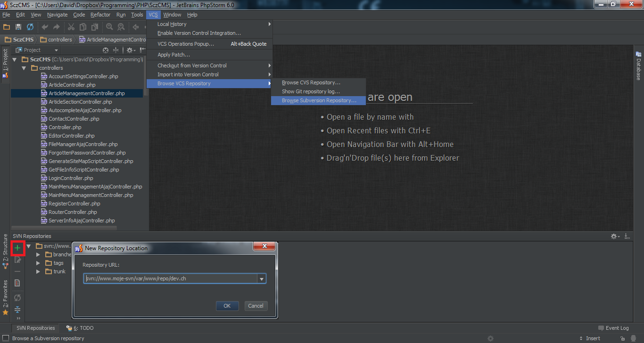
Task: Click the Insert mode status bar entry
Action: (x=593, y=338)
